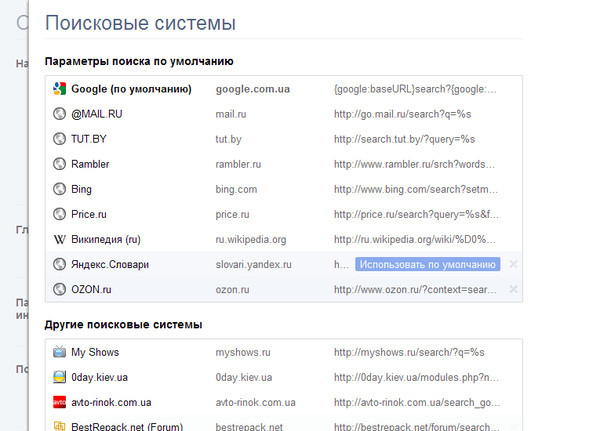600x431 pixels.
Task: Click the price.ru/search query URL
Action: tap(416, 214)
